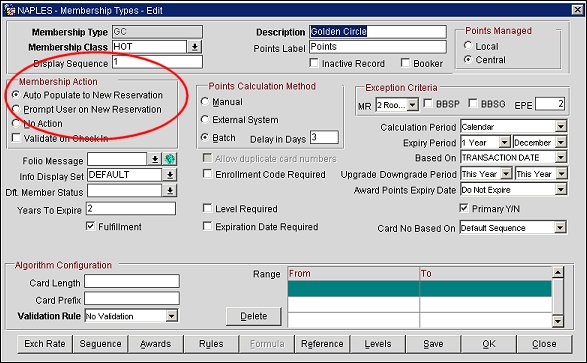Uncheck the Fulfillment checkbox

click(x=90, y=226)
